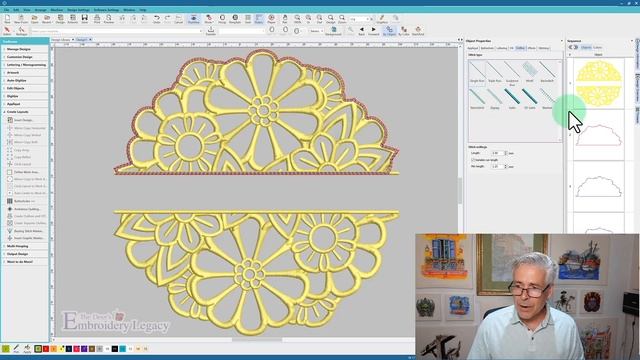The image size is (640, 360).
Task: Expand the Artwork toolbox section
Action: 25,73
